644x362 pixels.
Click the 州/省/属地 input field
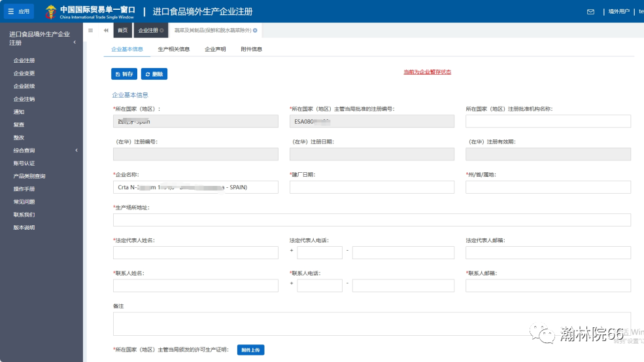pos(548,187)
